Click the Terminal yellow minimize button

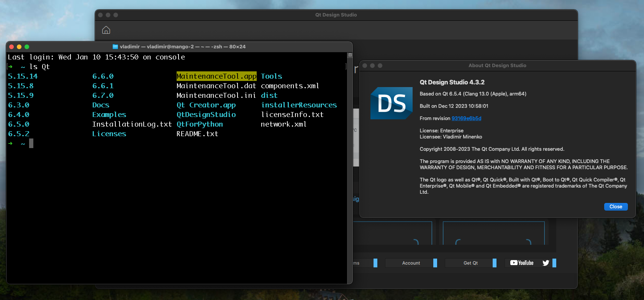point(19,47)
